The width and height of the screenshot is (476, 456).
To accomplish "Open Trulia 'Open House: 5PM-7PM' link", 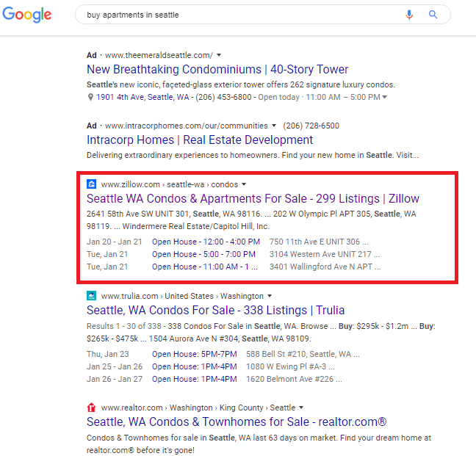I will click(x=194, y=354).
